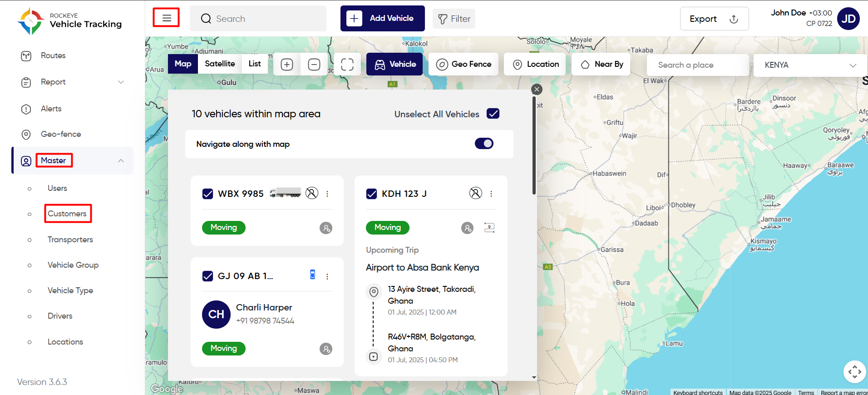Open Keyboard shortcuts link on map
The image size is (868, 395).
click(x=698, y=392)
